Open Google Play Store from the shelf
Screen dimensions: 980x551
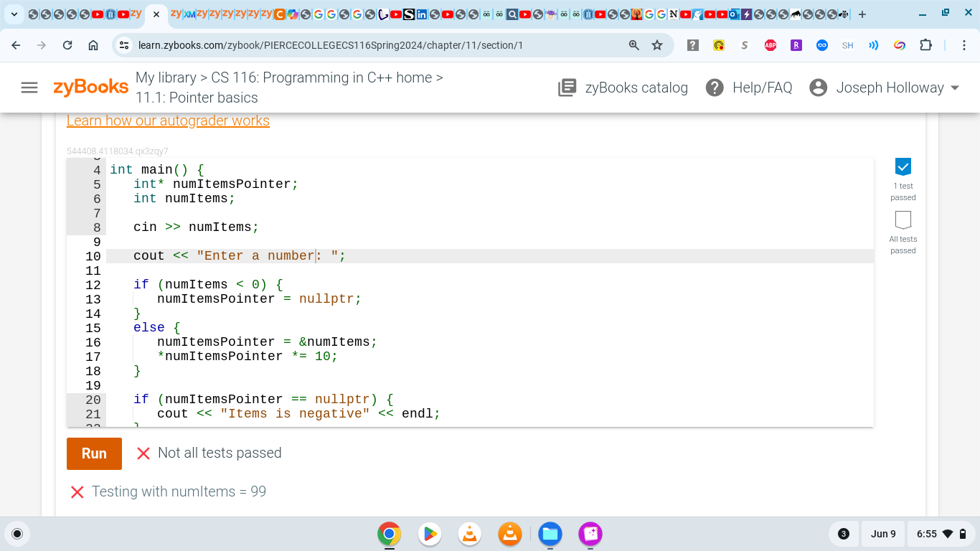[430, 534]
